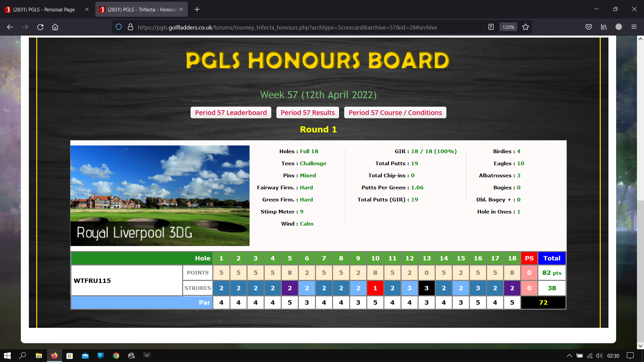Open Period 57 Course / Conditions
This screenshot has width=644, height=362.
(x=395, y=113)
